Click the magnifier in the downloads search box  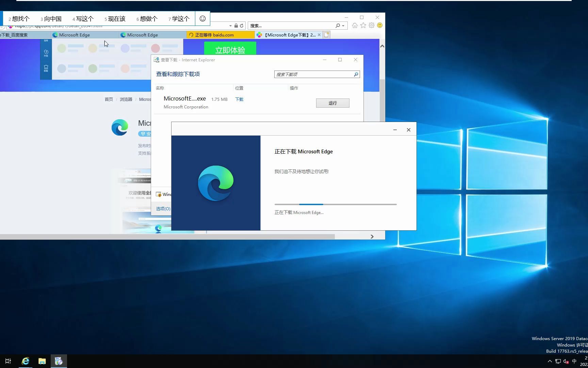coord(356,74)
